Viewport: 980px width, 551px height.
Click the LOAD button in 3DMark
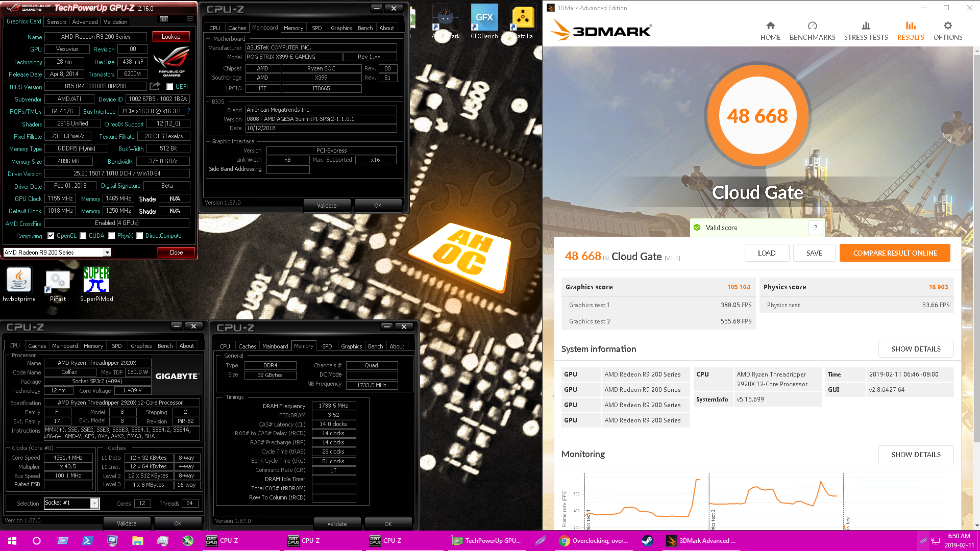(x=767, y=253)
